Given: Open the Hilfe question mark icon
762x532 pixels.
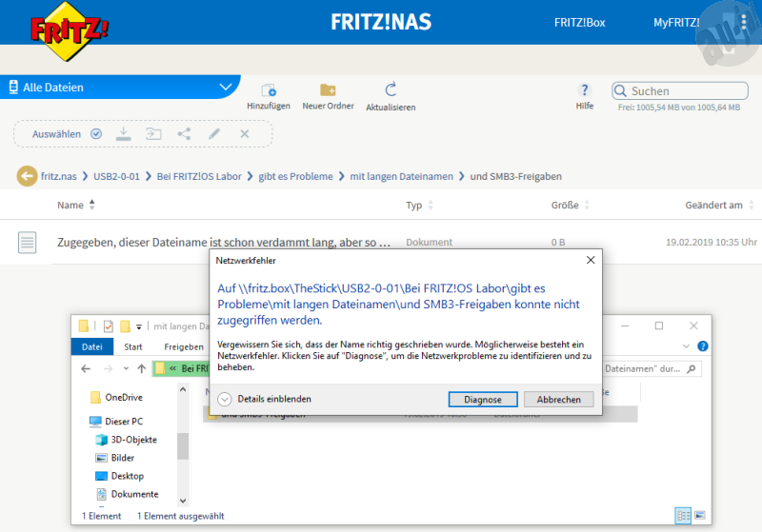Looking at the screenshot, I should 585,90.
